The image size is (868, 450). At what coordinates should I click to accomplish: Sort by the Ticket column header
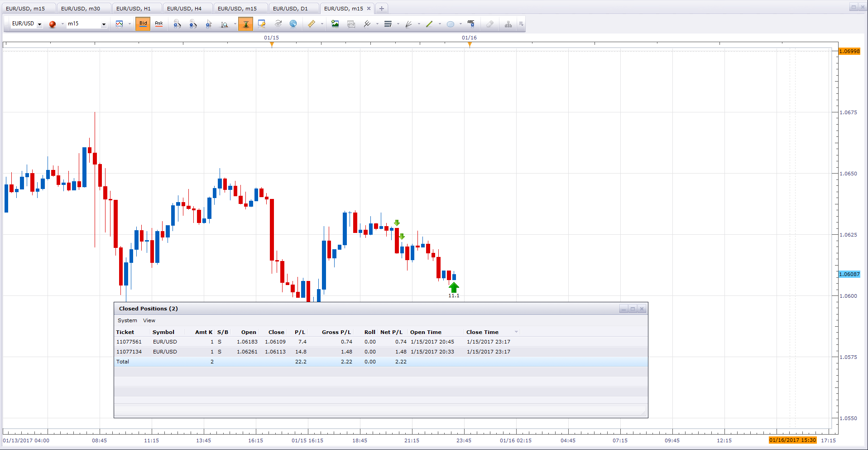[x=125, y=332]
